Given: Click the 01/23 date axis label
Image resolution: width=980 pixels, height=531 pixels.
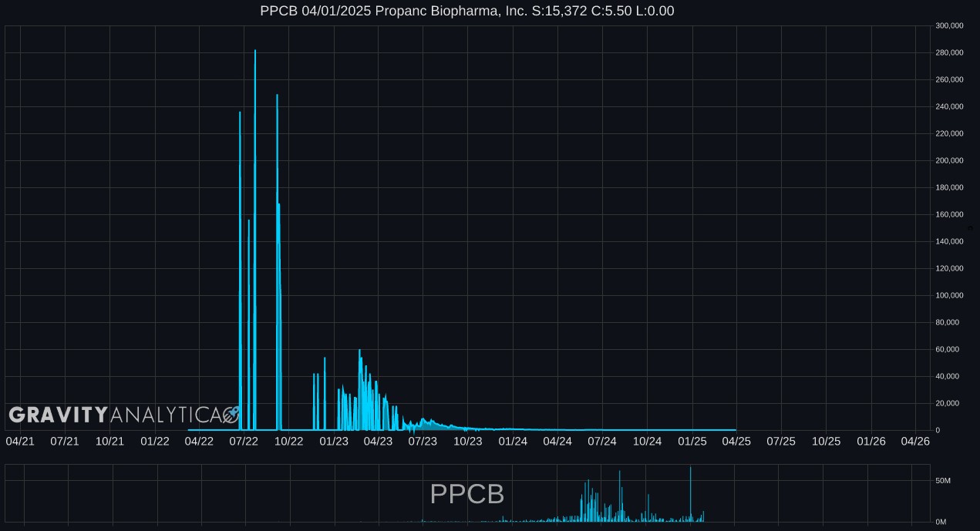Looking at the screenshot, I should click(334, 441).
